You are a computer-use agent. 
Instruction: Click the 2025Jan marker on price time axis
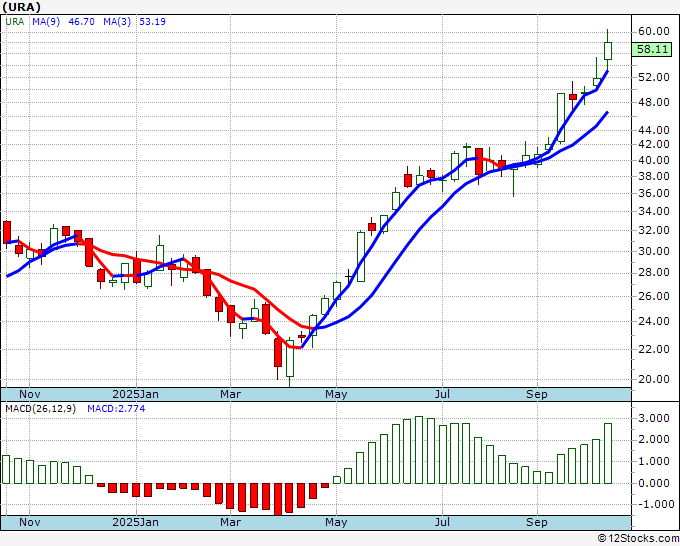[x=134, y=393]
